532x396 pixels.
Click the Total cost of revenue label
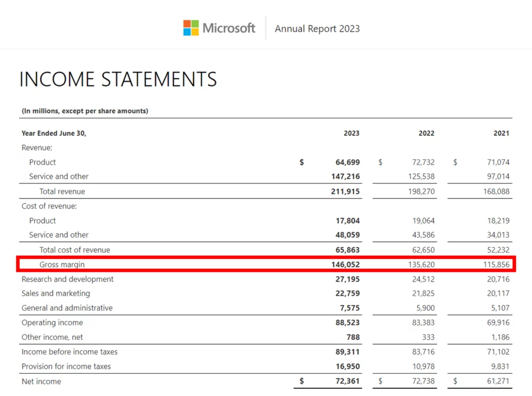[75, 249]
